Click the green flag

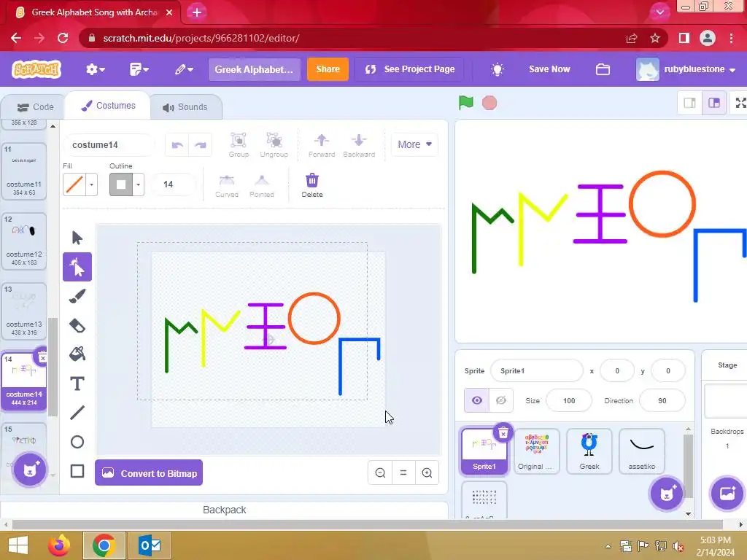coord(466,102)
